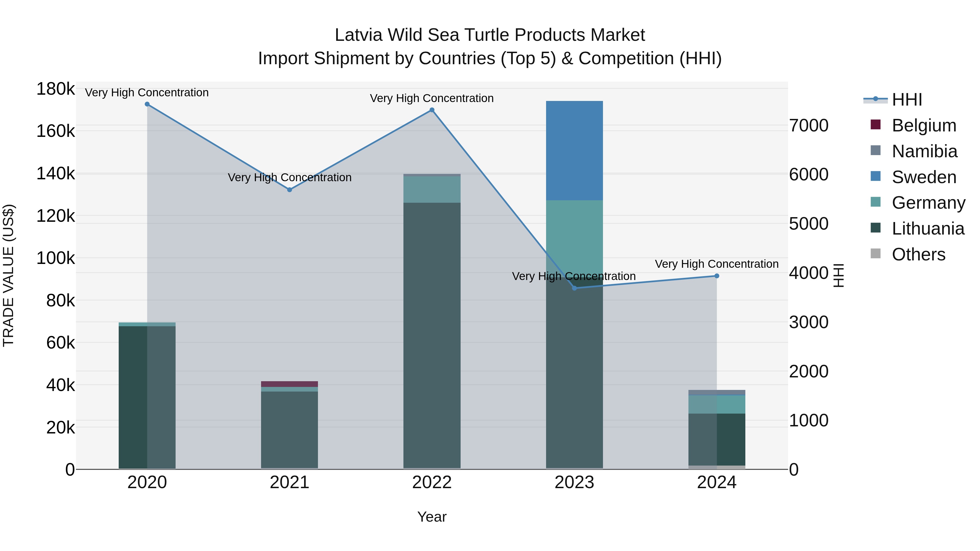Click the 2023 x-axis label
This screenshot has width=980, height=551.
click(574, 482)
